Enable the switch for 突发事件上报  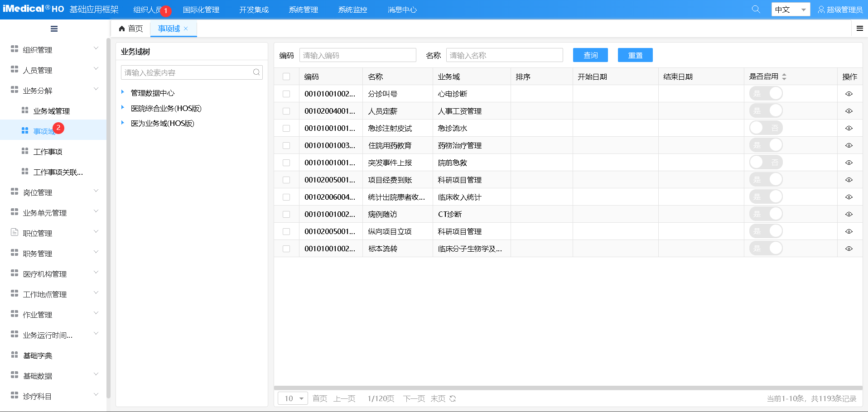click(x=766, y=162)
